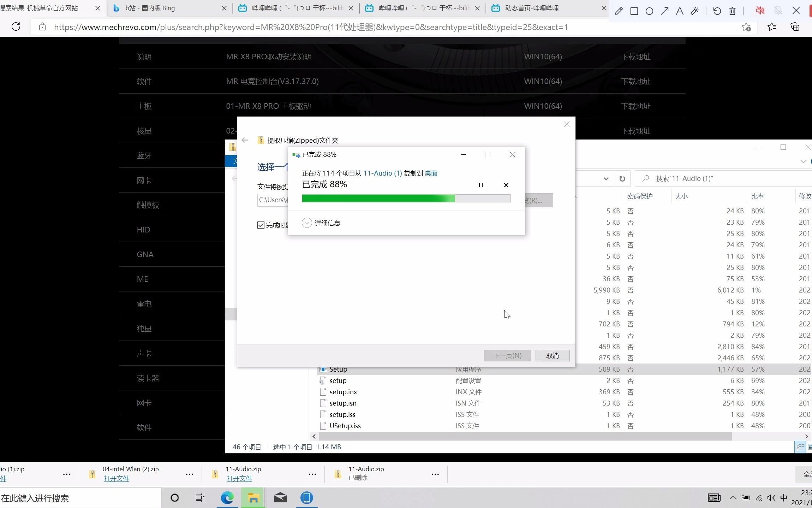The width and height of the screenshot is (812, 508).
Task: Toggle the muted speaker icon
Action: click(x=760, y=11)
